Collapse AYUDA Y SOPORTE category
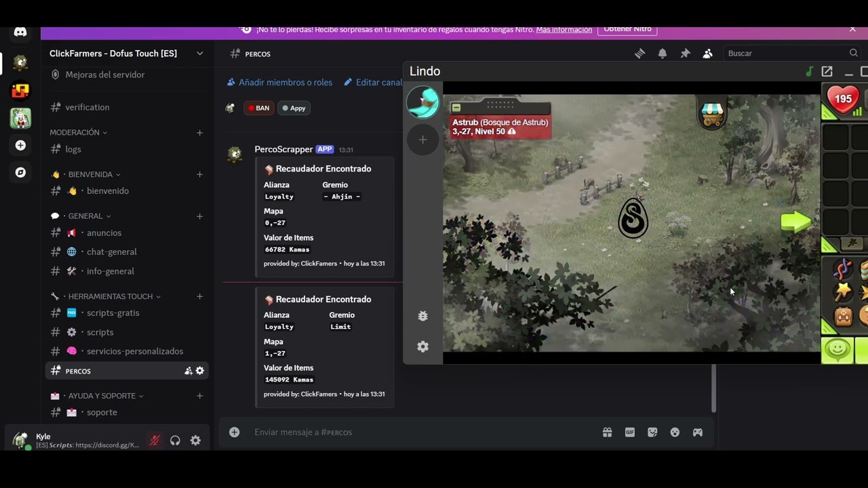This screenshot has height=488, width=868. tap(96, 396)
